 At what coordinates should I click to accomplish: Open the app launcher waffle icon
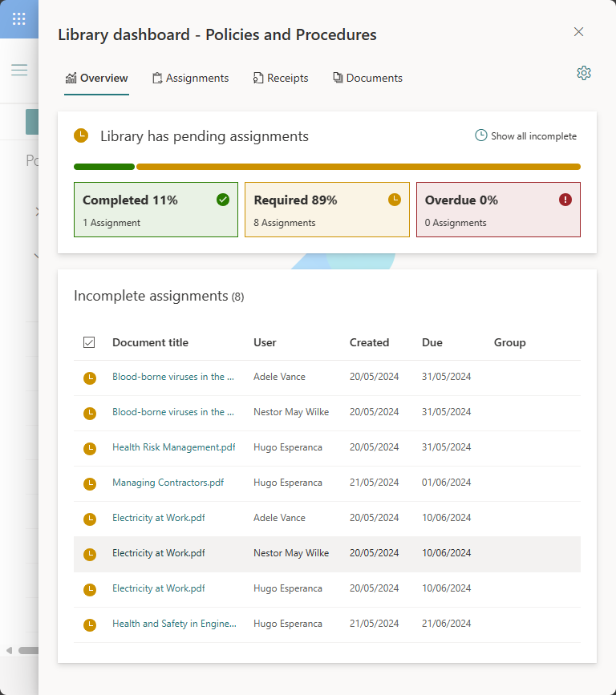(18, 18)
